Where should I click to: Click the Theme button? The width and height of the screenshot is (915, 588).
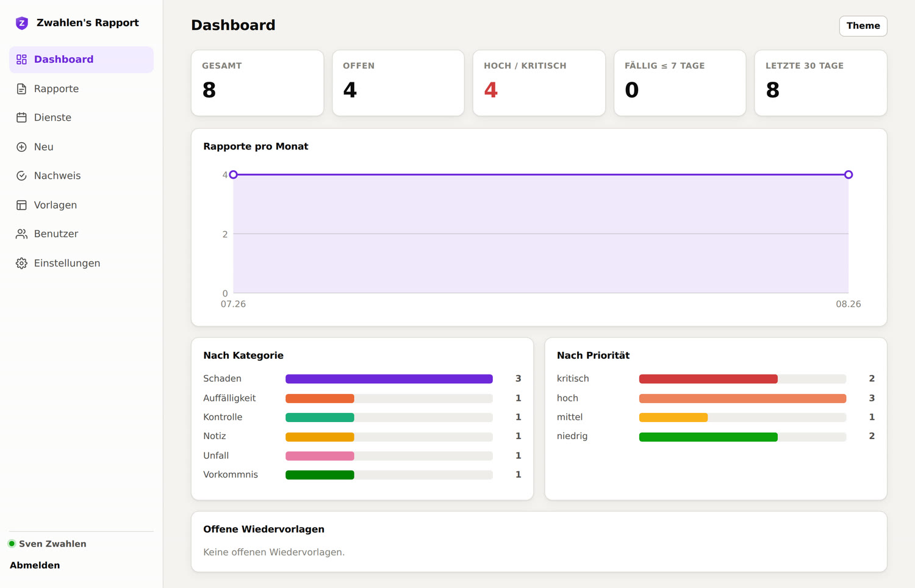click(x=863, y=26)
